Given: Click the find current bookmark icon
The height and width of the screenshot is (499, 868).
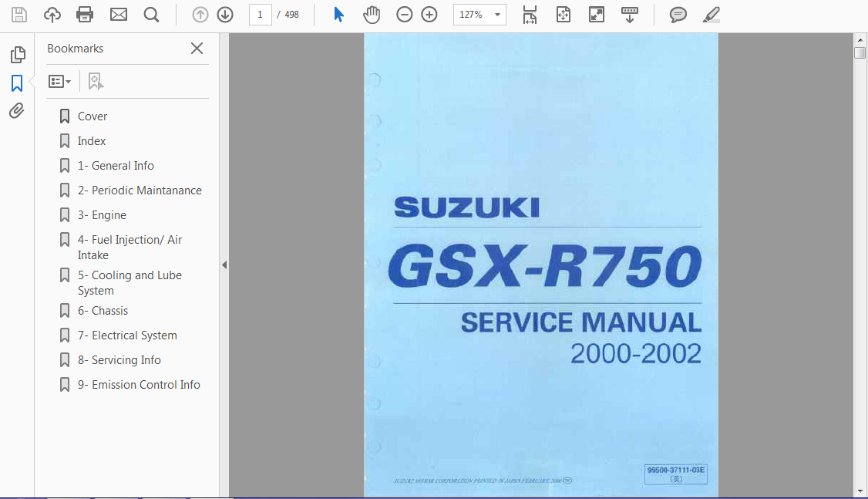Looking at the screenshot, I should click(x=96, y=82).
